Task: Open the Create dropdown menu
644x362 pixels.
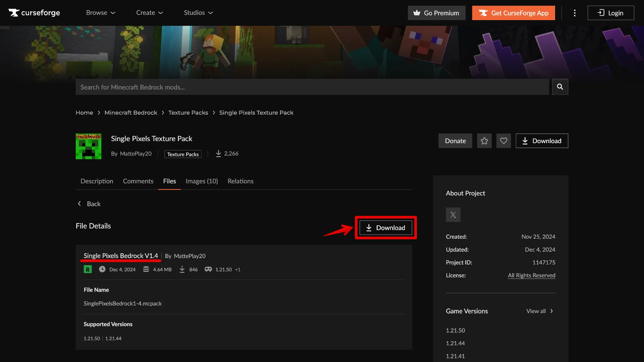Action: pos(149,13)
